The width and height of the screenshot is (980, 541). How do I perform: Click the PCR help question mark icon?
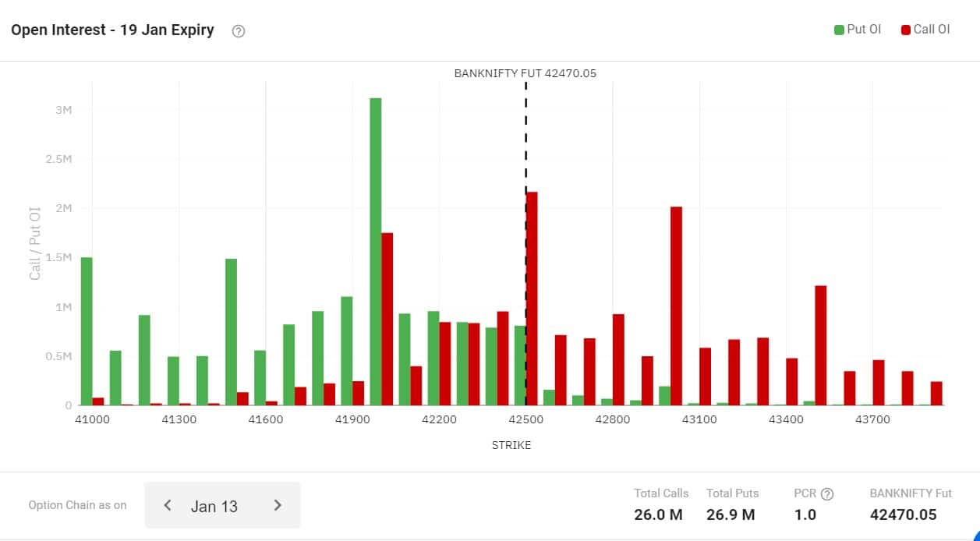827,493
